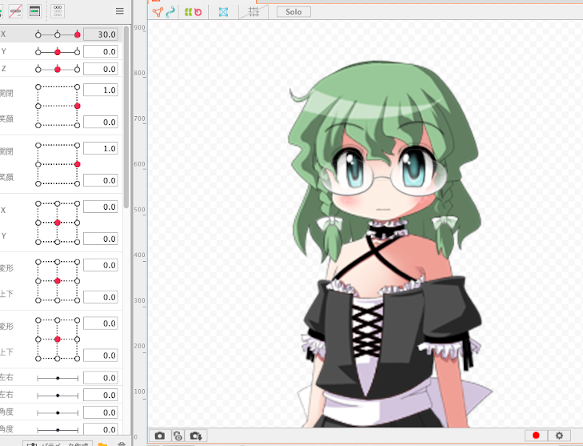
Task: Click the blue focus-on-selection view icon
Action: [x=223, y=12]
